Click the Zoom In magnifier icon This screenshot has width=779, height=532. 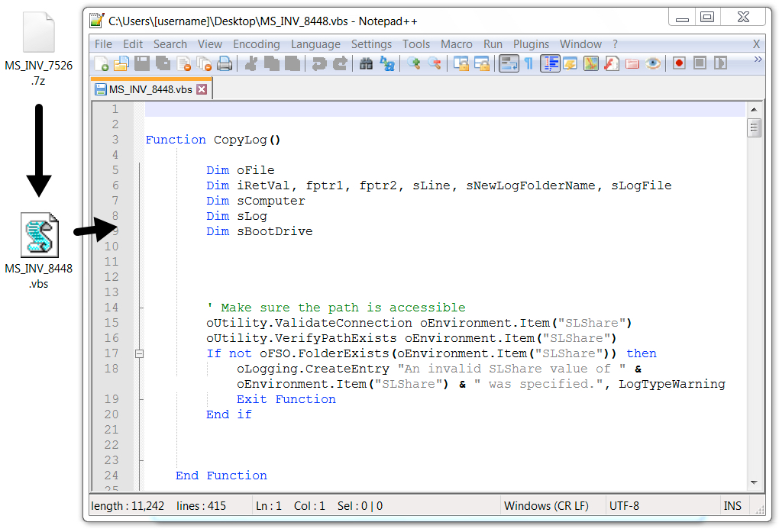(x=413, y=63)
